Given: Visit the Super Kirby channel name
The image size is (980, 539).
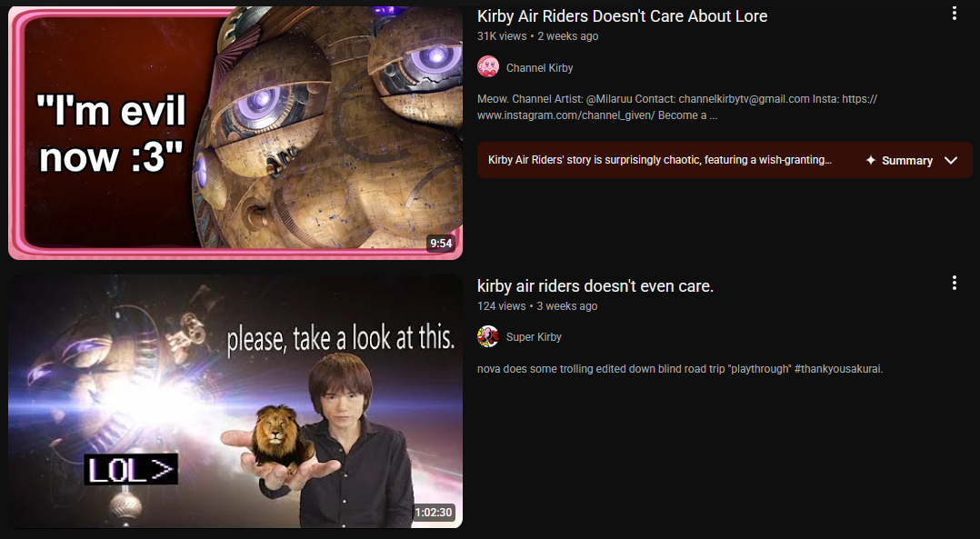Looking at the screenshot, I should click(534, 337).
